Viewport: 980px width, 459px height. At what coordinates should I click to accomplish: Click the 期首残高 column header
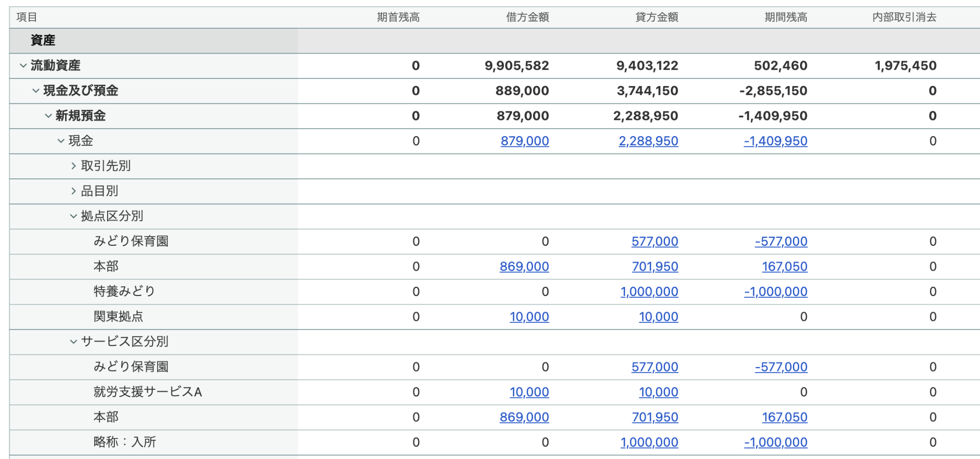click(x=398, y=17)
